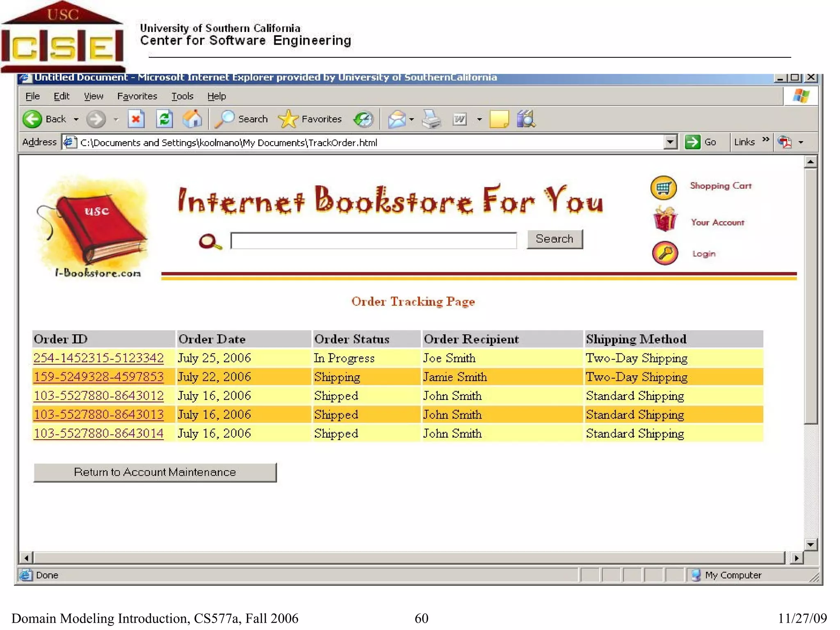840x630 pixels.
Task: Click the Your Account gift icon
Action: 664,219
